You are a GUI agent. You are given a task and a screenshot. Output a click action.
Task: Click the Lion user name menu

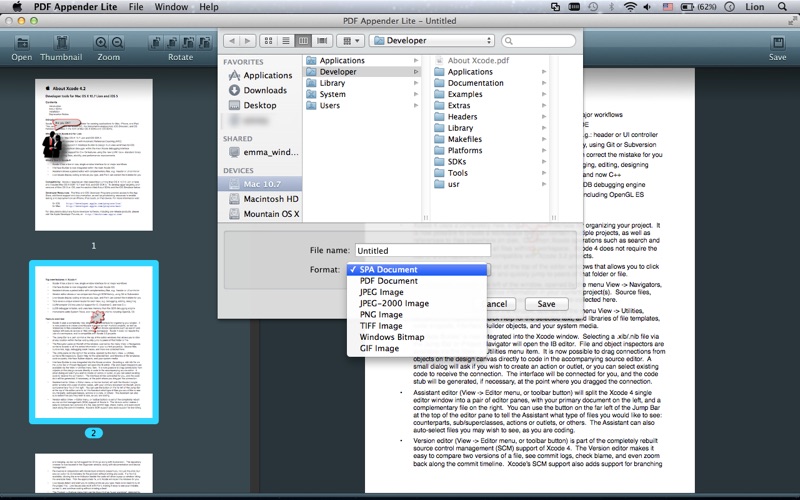point(755,7)
